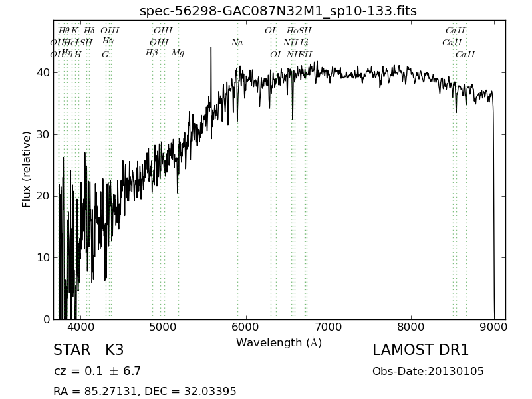Click the 'Na' spectral line label
This screenshot has width=532, height=399.
[237, 43]
